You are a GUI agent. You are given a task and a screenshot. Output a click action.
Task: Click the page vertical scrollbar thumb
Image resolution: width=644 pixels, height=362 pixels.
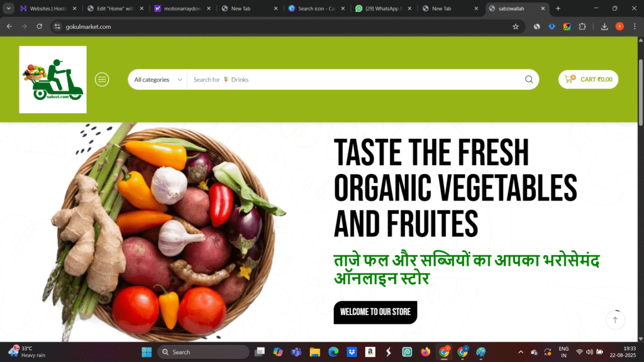coord(640,92)
